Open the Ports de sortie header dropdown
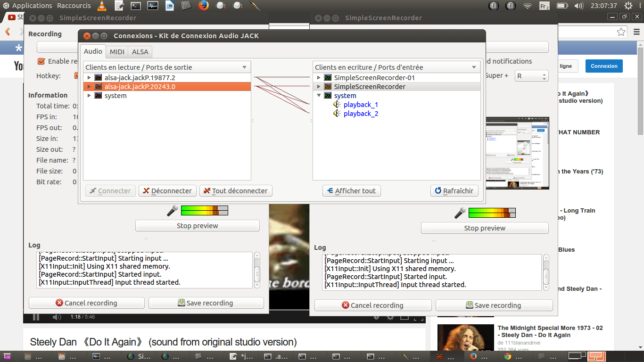644x362 pixels. (244, 67)
